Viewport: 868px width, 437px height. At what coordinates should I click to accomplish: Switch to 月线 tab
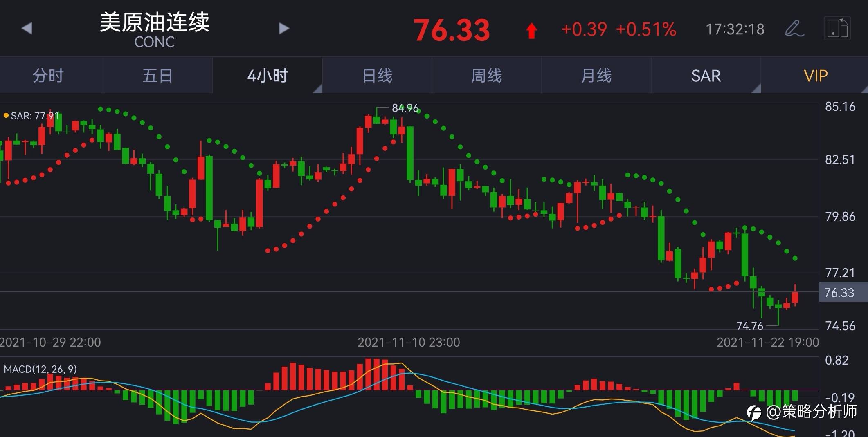point(596,76)
